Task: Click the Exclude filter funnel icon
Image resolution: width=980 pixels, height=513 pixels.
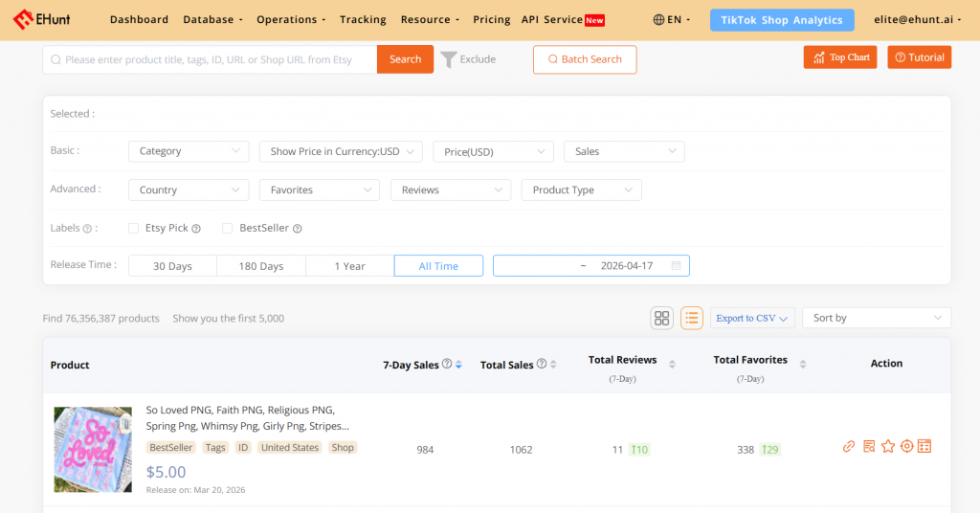Action: [448, 59]
